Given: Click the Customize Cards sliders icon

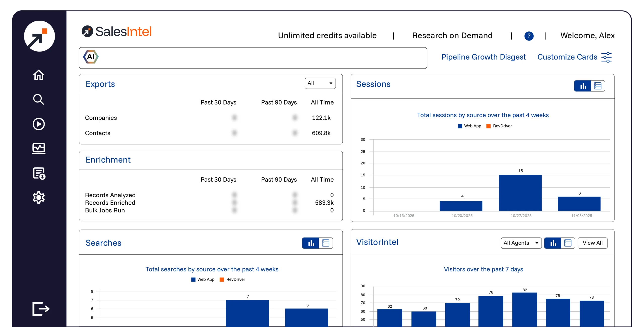Looking at the screenshot, I should pos(606,57).
